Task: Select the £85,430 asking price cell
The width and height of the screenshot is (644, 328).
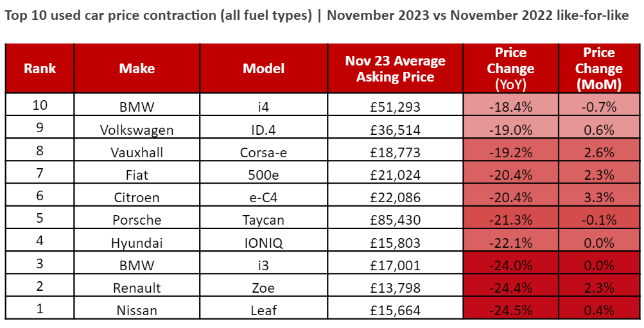Action: point(395,220)
